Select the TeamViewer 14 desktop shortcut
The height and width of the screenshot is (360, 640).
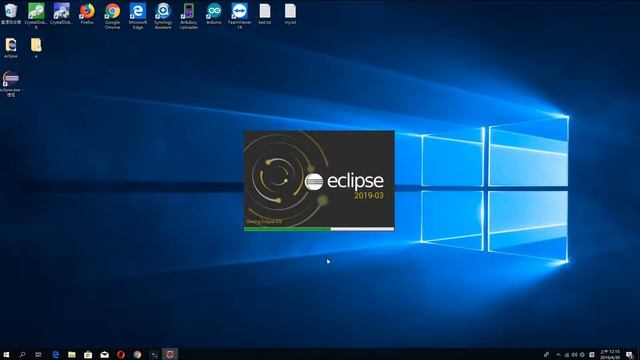(239, 16)
